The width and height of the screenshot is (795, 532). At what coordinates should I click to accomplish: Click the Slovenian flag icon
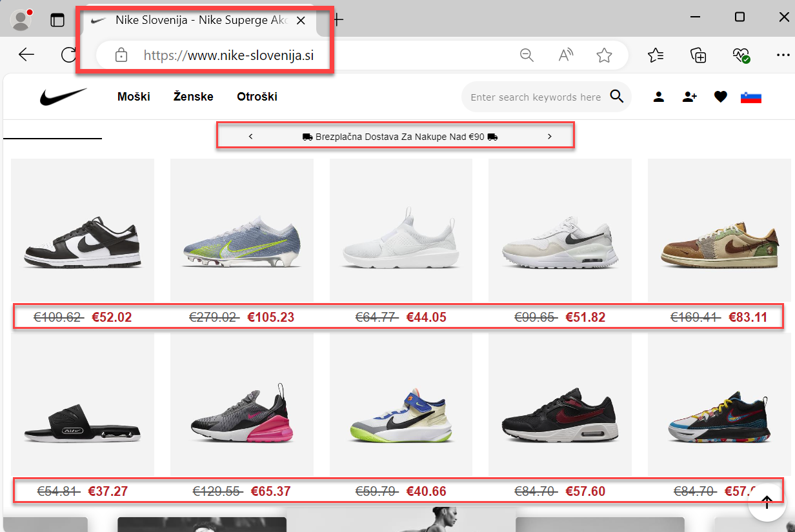click(751, 97)
